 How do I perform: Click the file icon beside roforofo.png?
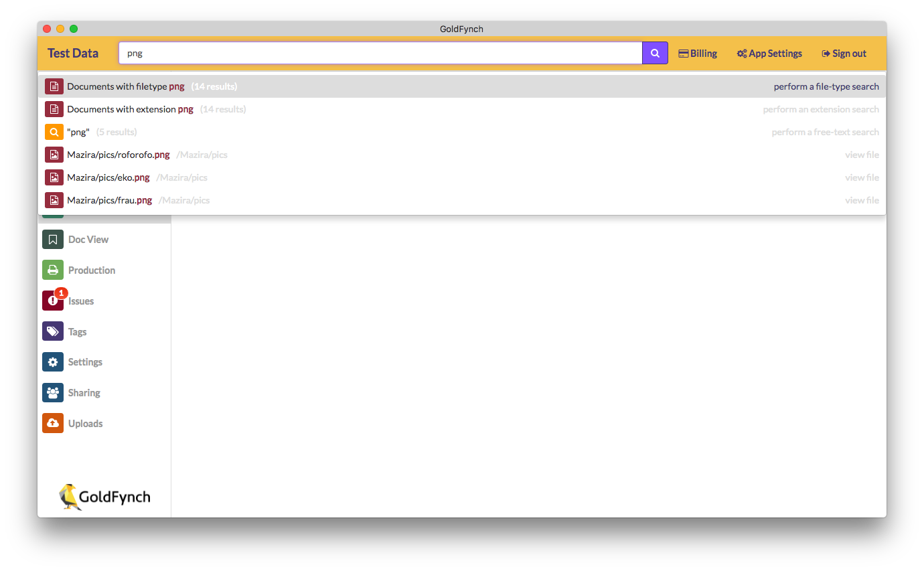(54, 154)
